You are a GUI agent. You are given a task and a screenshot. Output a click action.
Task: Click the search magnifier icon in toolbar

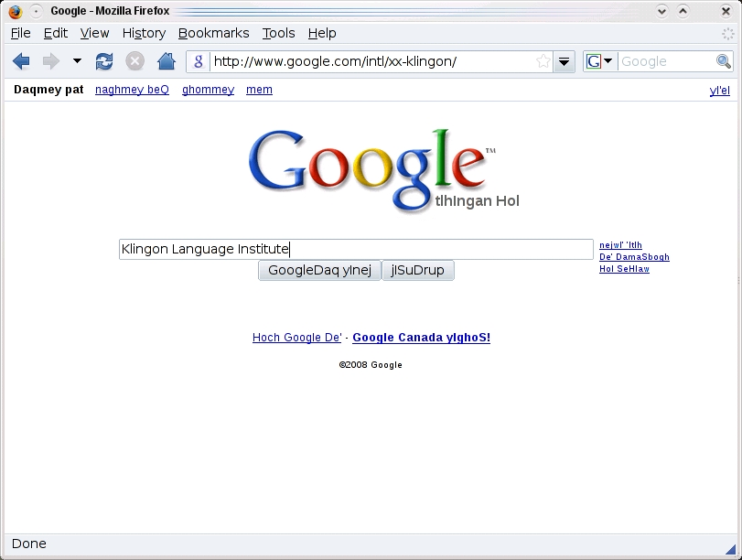tap(723, 61)
